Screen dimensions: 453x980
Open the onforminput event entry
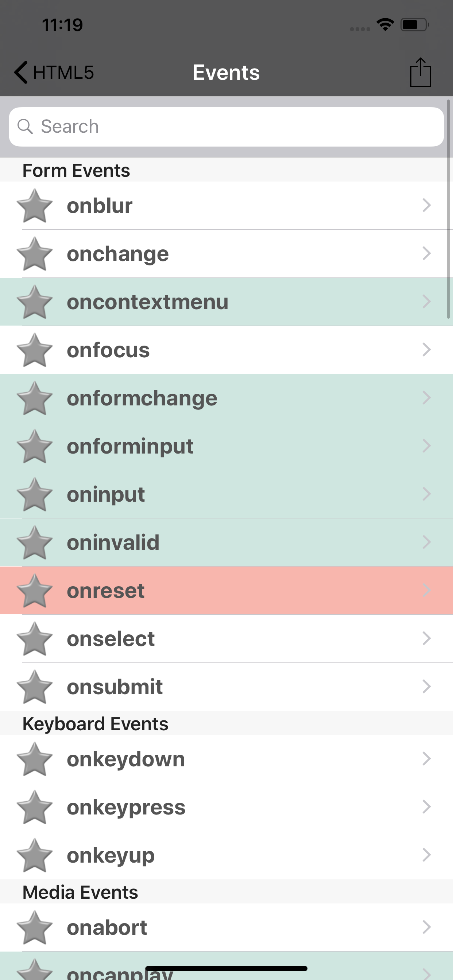coord(226,446)
